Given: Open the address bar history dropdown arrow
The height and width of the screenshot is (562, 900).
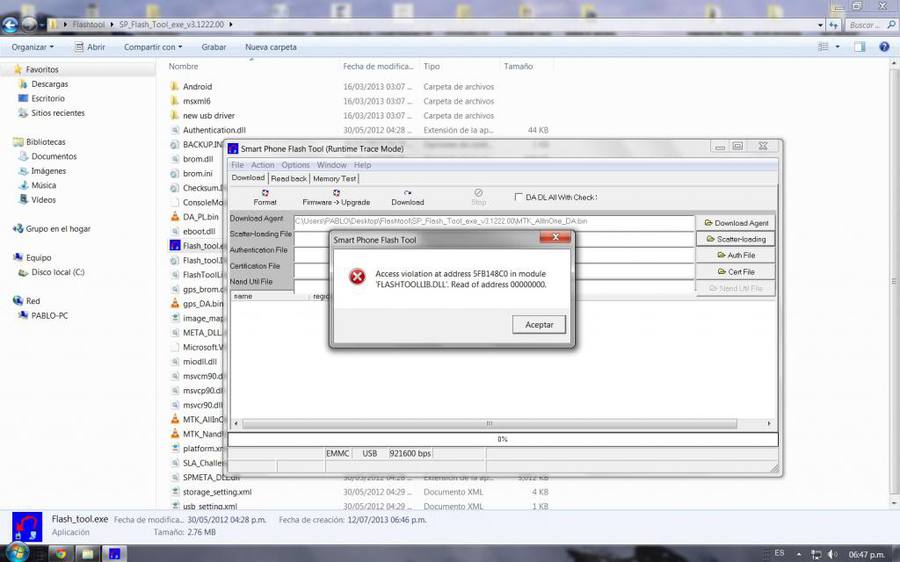Looking at the screenshot, I should point(820,25).
